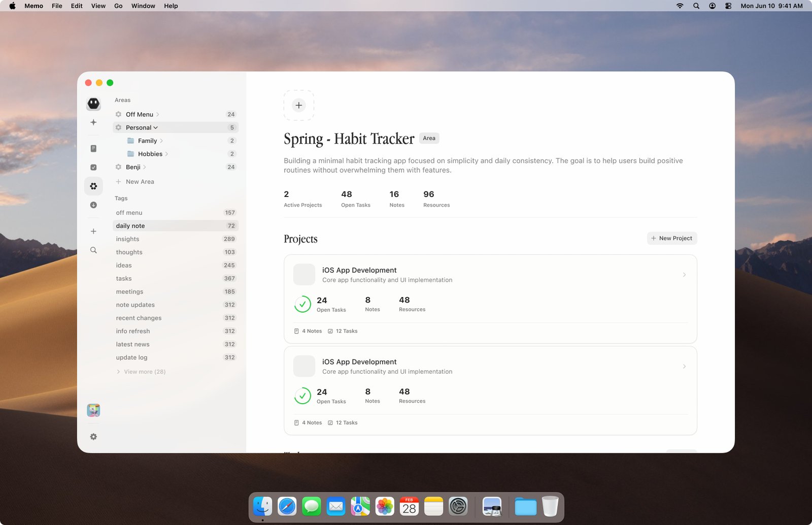Expand View more (28) tags
This screenshot has width=812, height=525.
point(141,372)
